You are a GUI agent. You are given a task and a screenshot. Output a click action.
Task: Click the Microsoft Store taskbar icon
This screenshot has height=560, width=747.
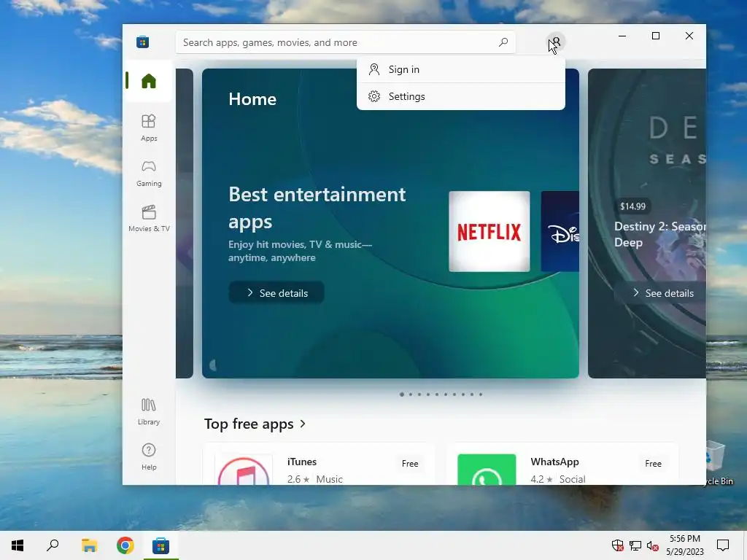tap(160, 545)
